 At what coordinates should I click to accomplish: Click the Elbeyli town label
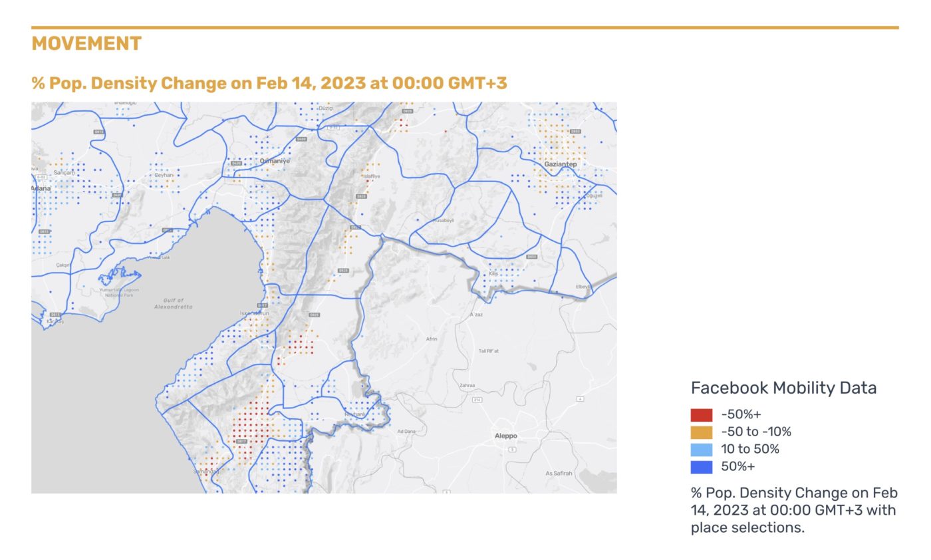(584, 287)
